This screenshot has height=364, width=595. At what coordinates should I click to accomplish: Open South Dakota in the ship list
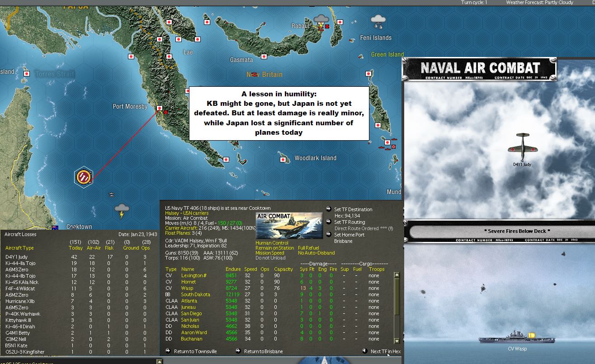click(196, 294)
